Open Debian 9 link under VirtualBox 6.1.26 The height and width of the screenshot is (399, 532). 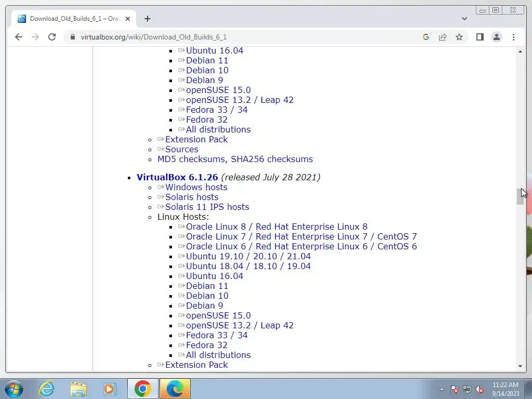tap(204, 305)
